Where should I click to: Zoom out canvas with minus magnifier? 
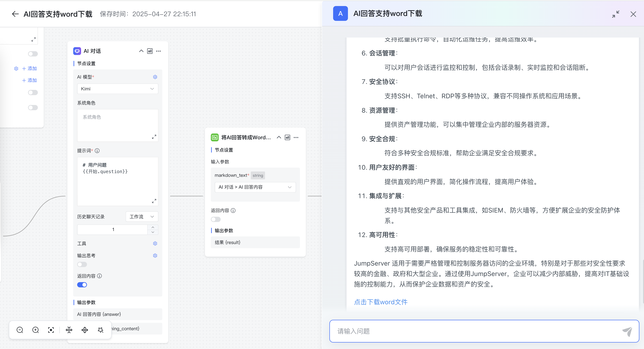tap(20, 330)
